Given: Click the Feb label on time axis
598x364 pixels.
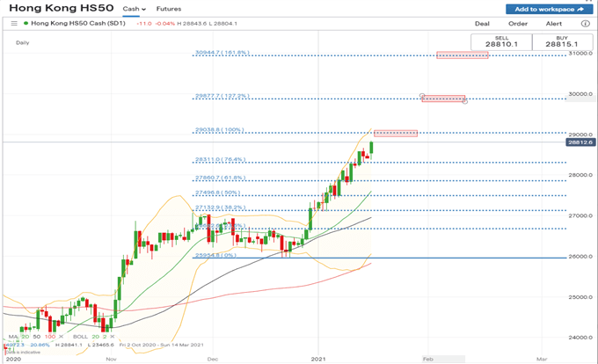Looking at the screenshot, I should (x=428, y=359).
